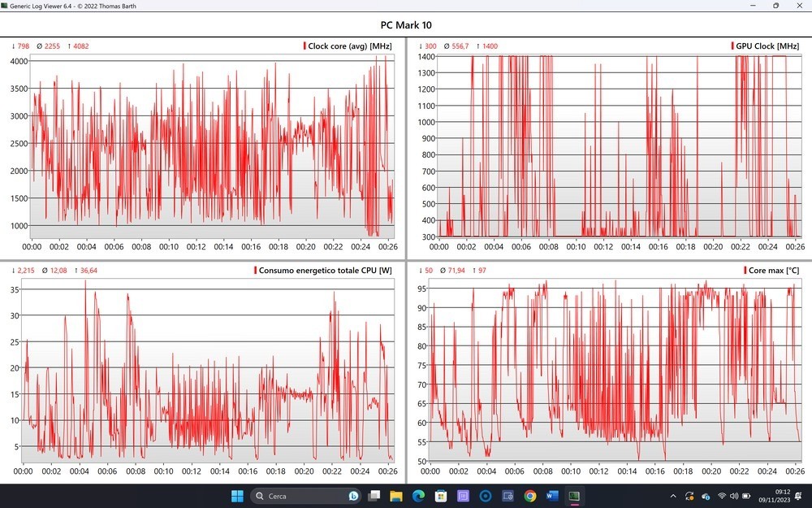
Task: Click the Consumo energetico totale CPU [W] label
Action: (326, 270)
